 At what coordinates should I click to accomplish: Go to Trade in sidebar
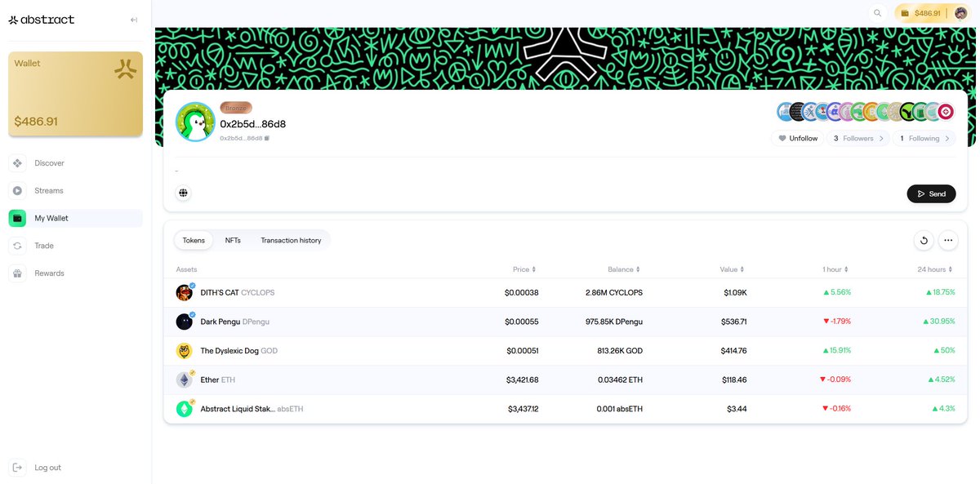[75, 246]
